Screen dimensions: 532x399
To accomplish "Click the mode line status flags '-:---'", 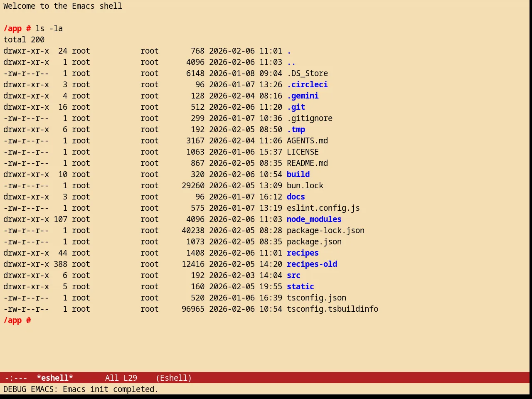I will point(16,378).
